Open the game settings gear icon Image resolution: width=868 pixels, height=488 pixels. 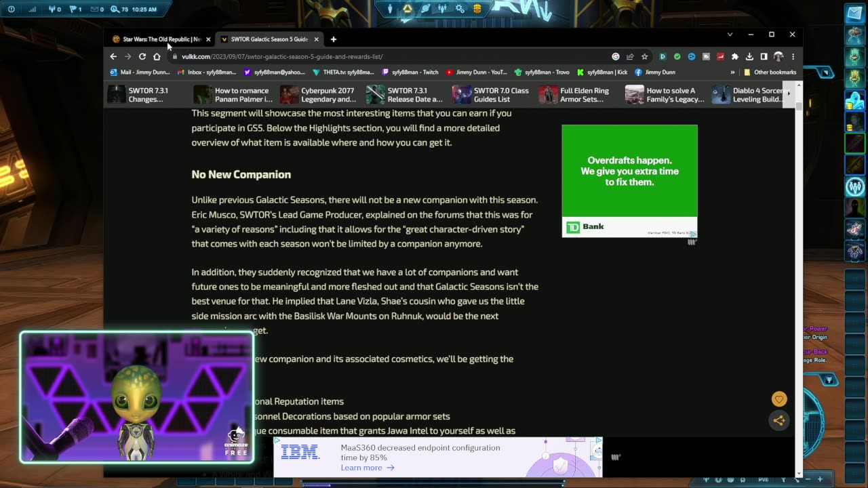pyautogui.click(x=460, y=9)
